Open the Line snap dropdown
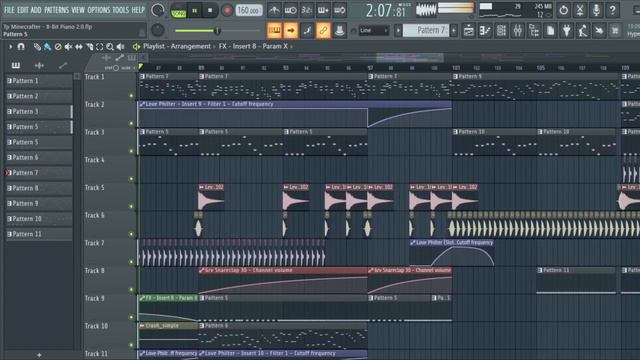 374,30
